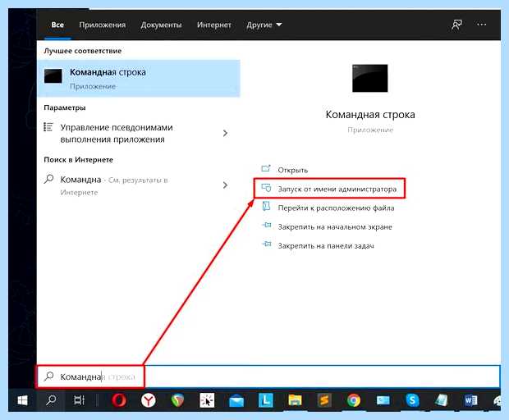
Task: Open the Командна internet search result
Action: (x=139, y=185)
